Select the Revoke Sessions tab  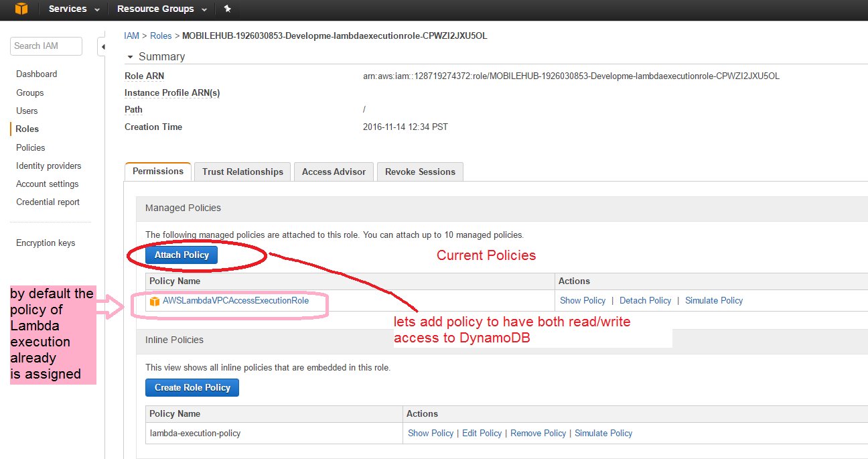[x=420, y=172]
